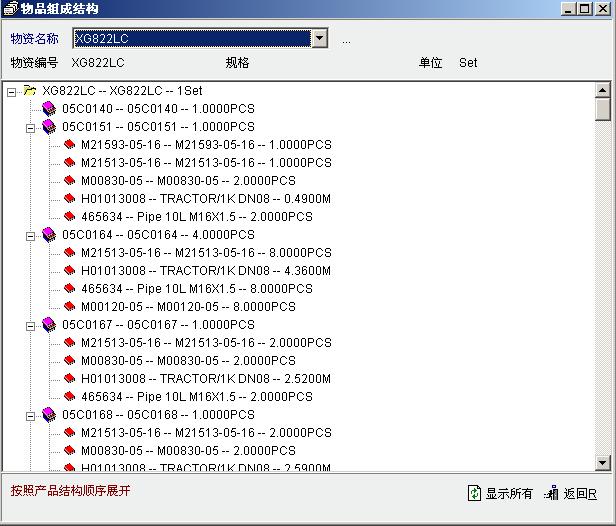Click the red part icon for M21593-05-16
Image resolution: width=616 pixels, height=526 pixels.
pos(69,145)
